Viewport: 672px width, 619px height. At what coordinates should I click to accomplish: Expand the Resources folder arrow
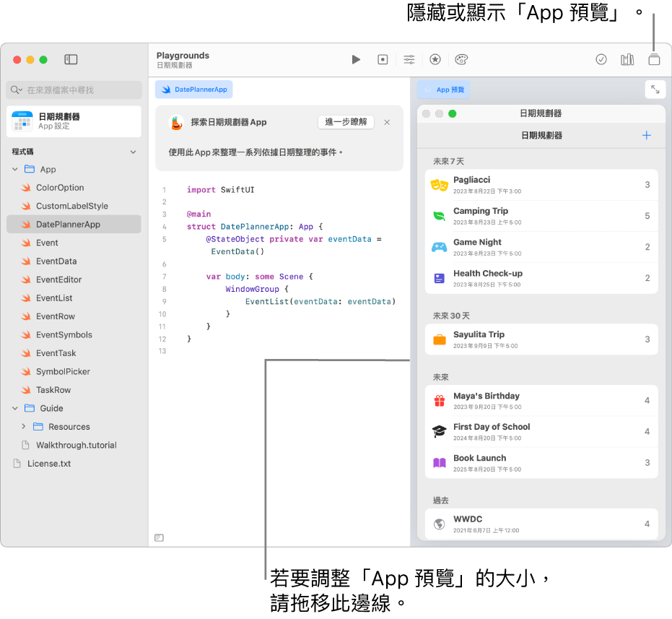(24, 426)
